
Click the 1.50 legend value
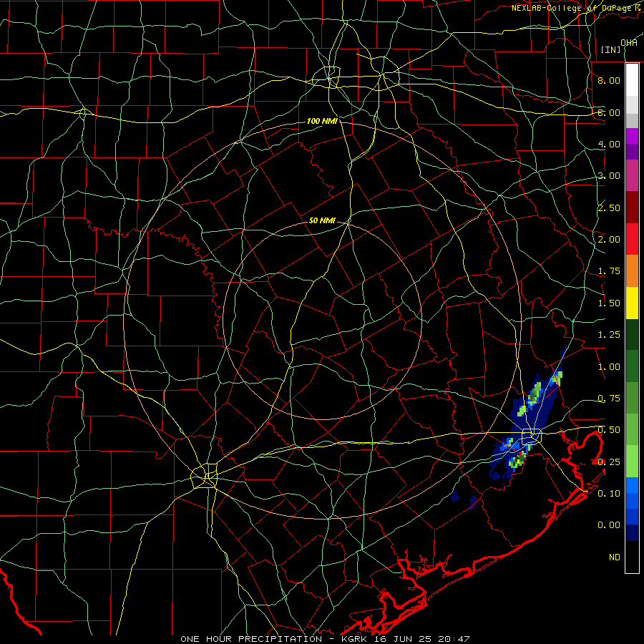[x=609, y=303]
